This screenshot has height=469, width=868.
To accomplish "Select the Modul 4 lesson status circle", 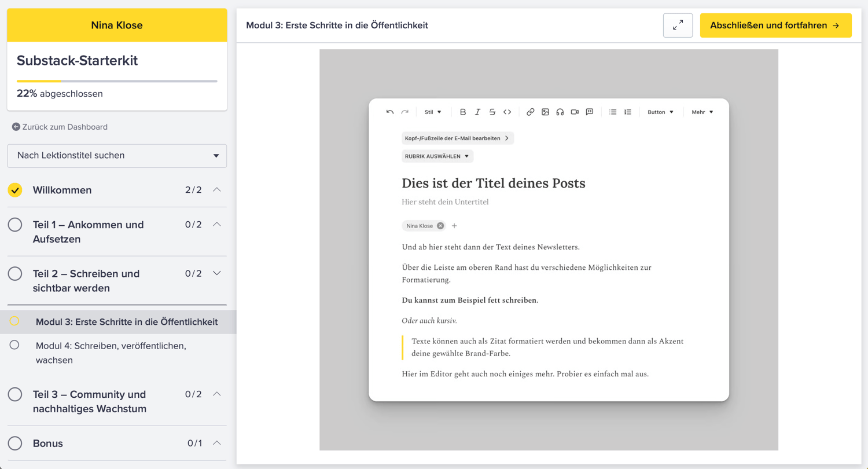I will pyautogui.click(x=14, y=345).
